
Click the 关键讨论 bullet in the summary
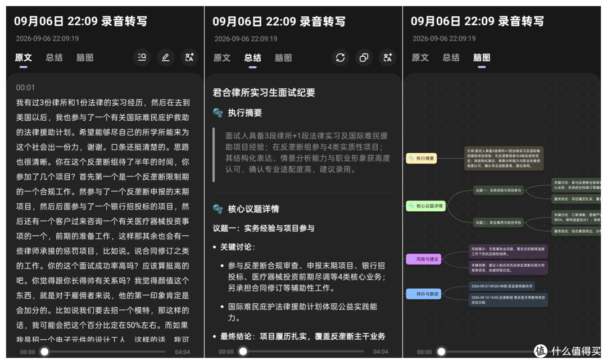(237, 247)
